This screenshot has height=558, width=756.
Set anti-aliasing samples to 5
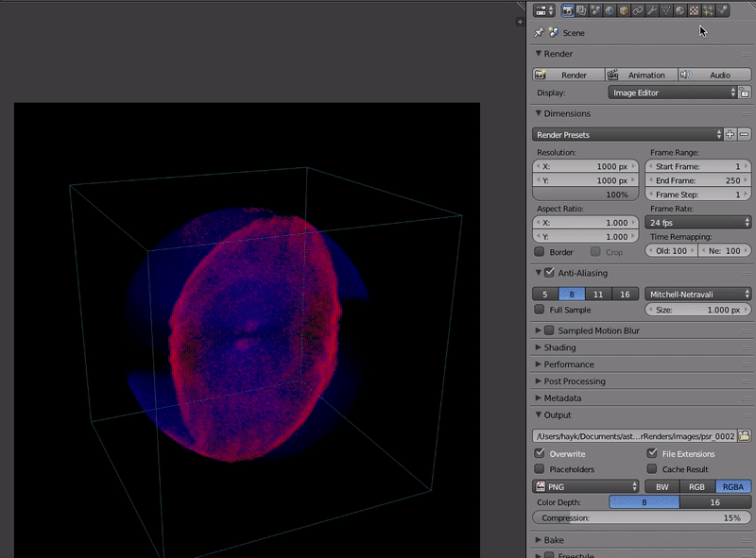pos(545,294)
